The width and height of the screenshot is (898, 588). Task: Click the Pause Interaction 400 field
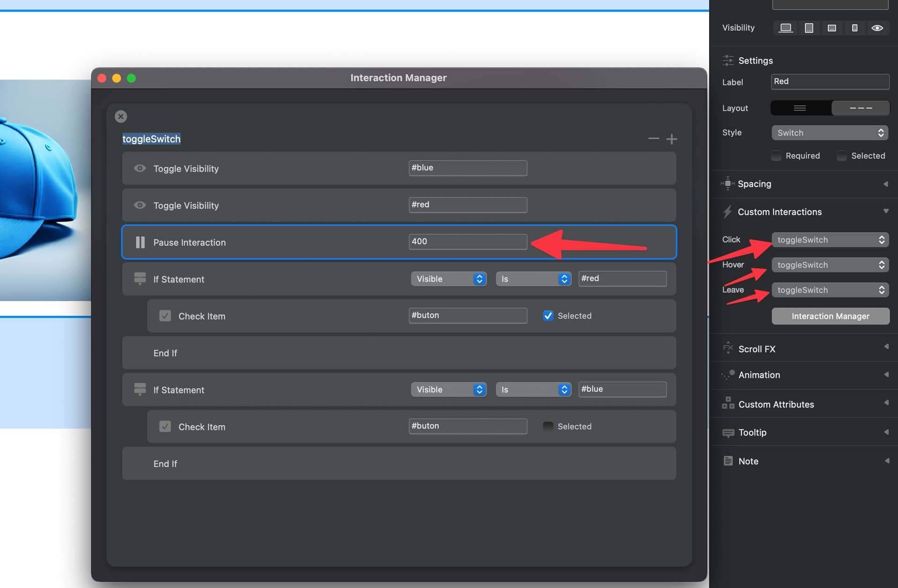point(467,241)
